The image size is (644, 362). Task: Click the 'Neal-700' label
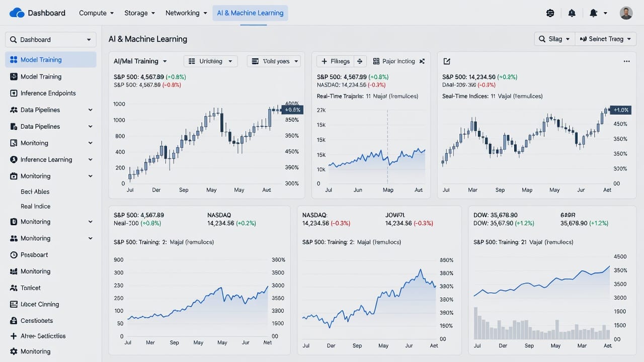coord(126,223)
